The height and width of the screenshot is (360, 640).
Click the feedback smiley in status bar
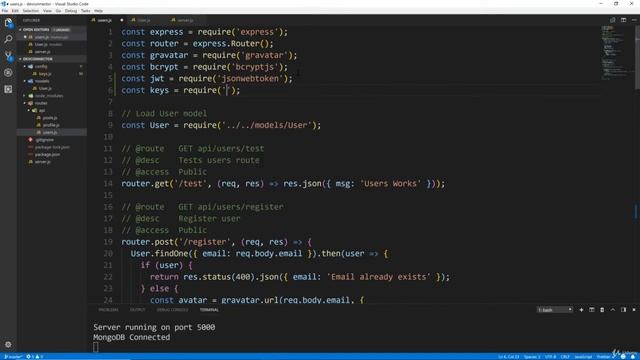[623, 357]
